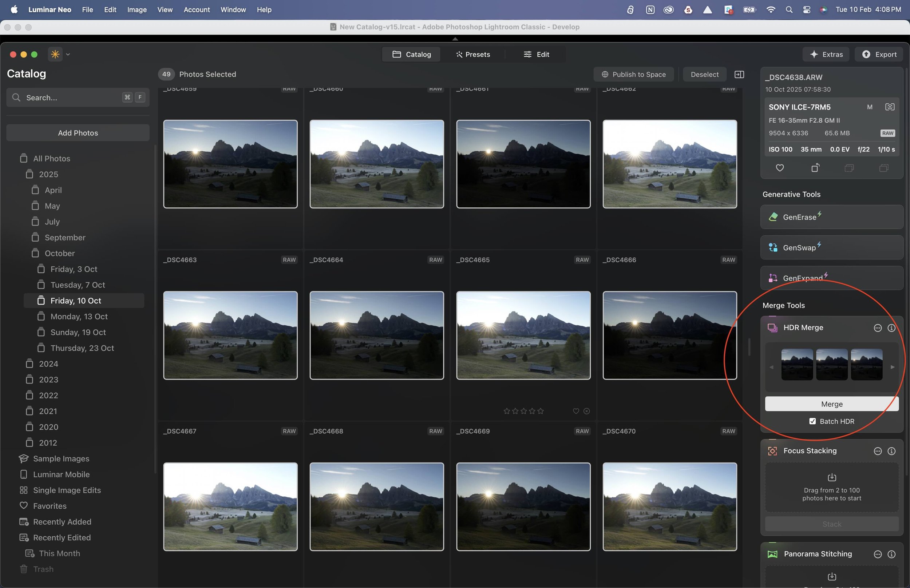Click the favorite heart icon in info panel
This screenshot has height=588, width=910.
pyautogui.click(x=780, y=168)
